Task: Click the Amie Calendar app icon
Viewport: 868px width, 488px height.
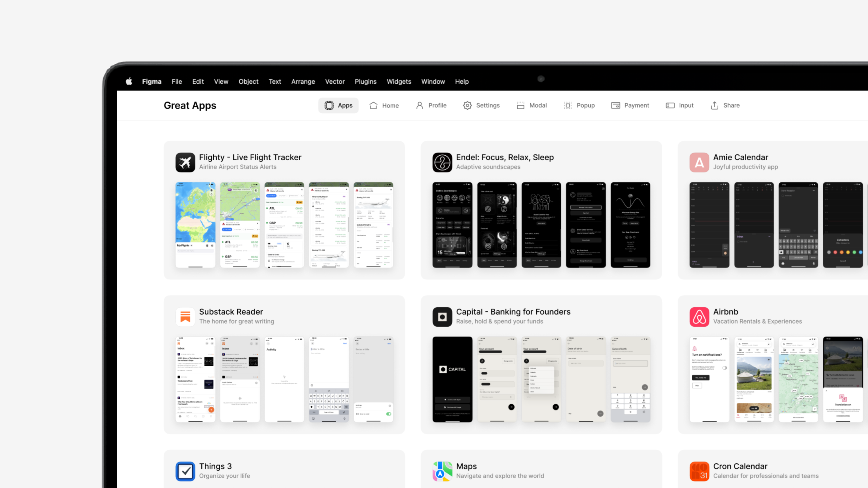Action: [699, 162]
